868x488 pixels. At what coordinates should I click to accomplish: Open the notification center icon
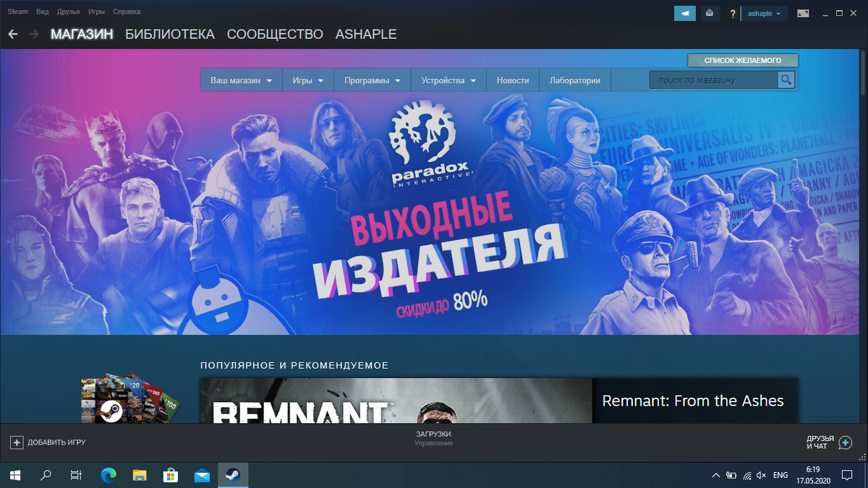(847, 475)
